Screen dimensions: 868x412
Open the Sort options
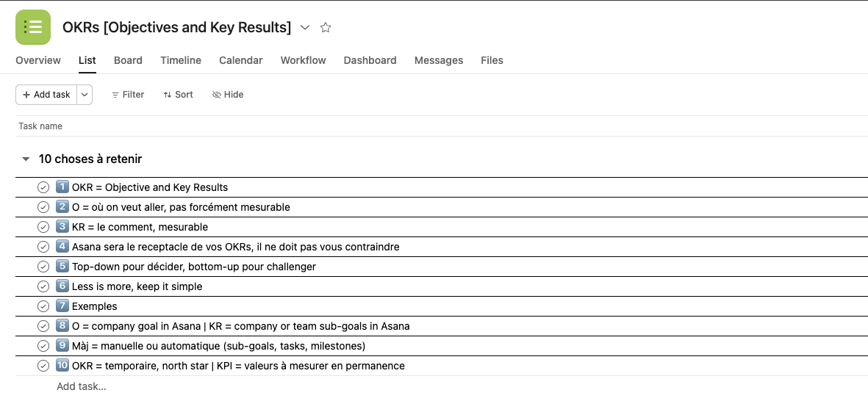pyautogui.click(x=179, y=95)
